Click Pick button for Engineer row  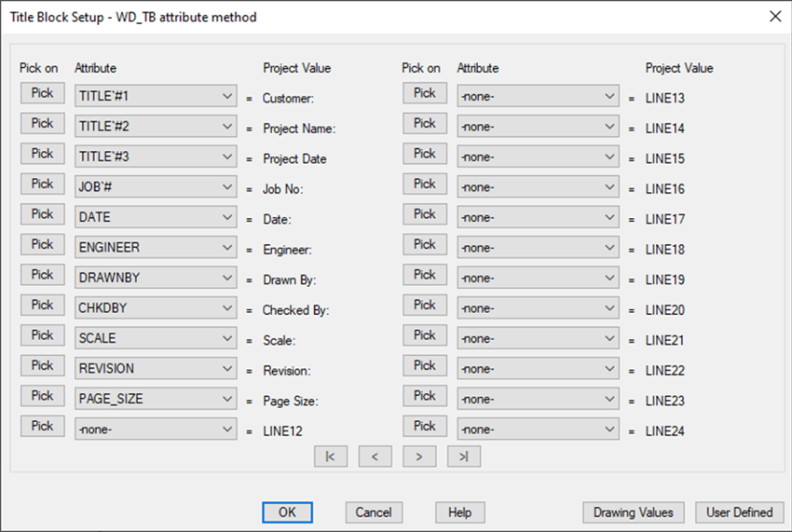click(x=43, y=244)
